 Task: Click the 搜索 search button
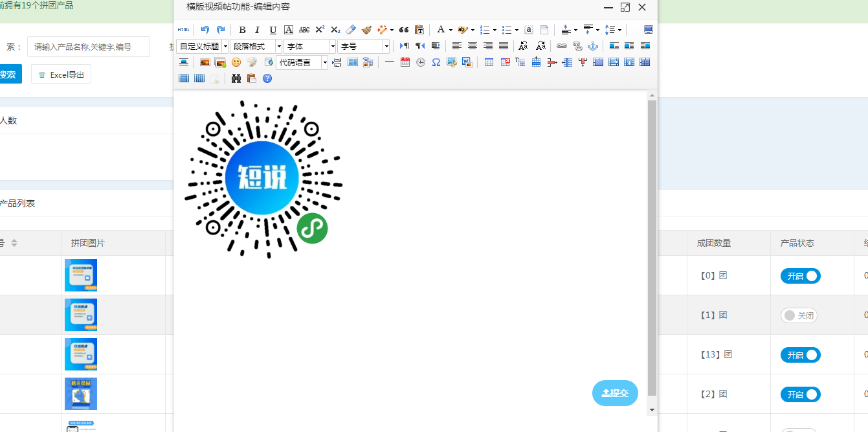point(9,74)
